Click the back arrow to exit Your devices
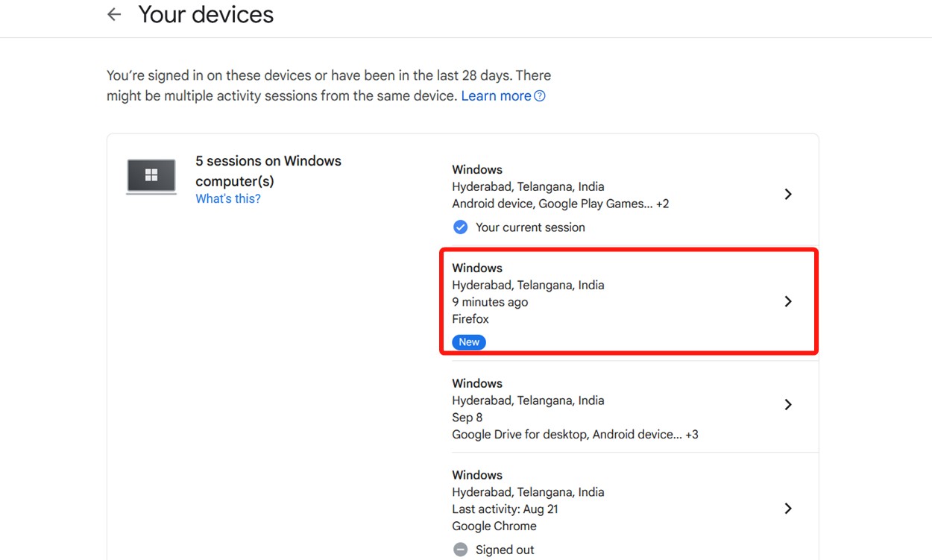The width and height of the screenshot is (932, 560). (113, 14)
